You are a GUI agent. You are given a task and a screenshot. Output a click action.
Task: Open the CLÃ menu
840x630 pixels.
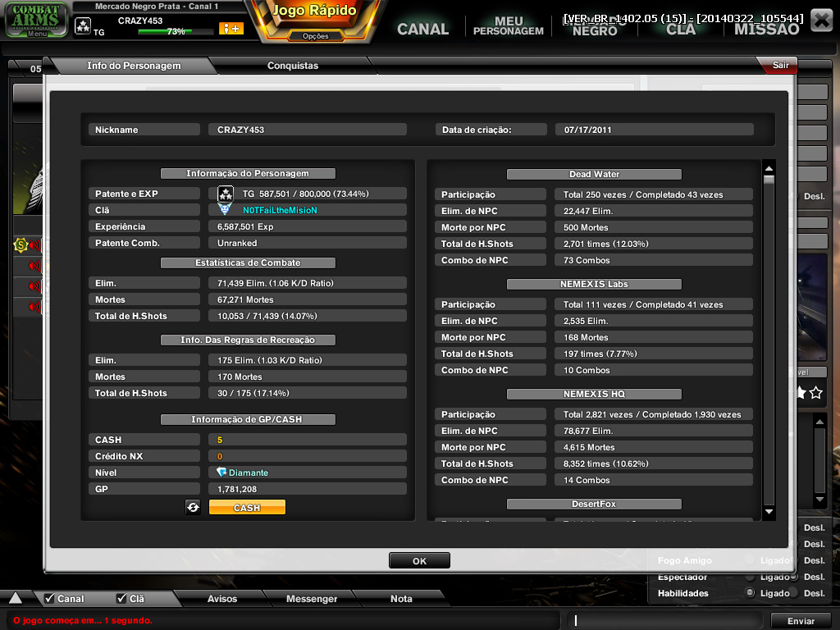coord(680,29)
